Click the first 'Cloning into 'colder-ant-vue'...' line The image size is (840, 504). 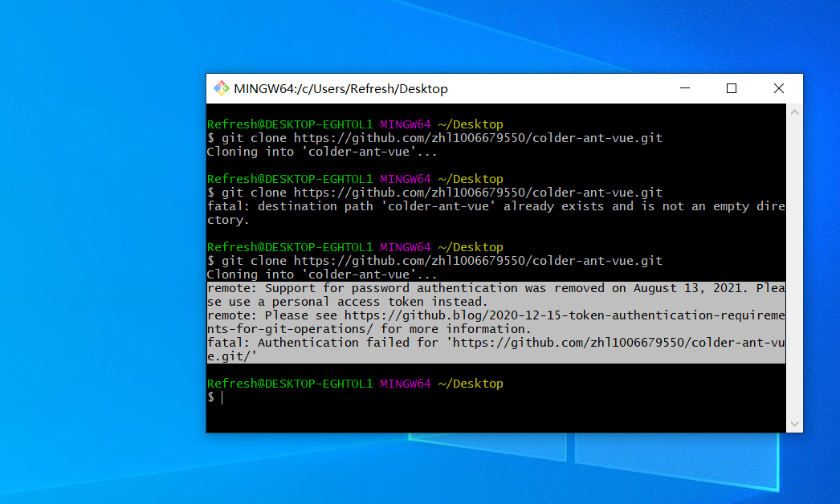click(x=322, y=152)
